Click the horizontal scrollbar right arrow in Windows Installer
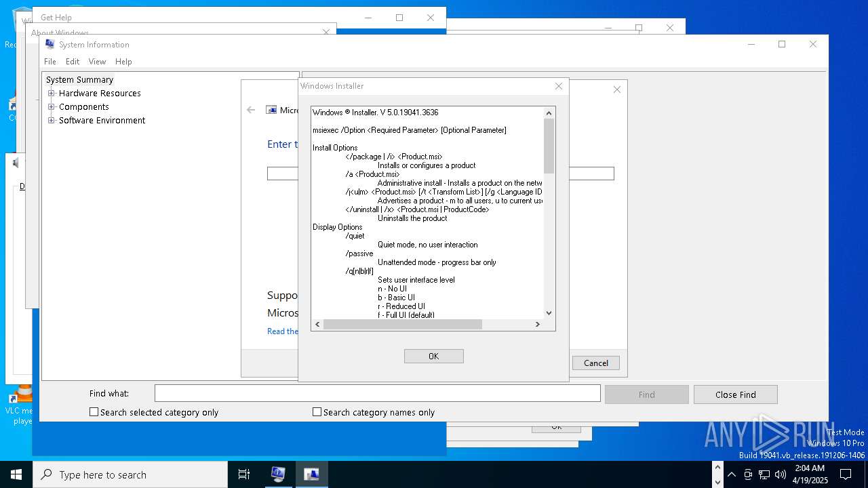This screenshot has width=868, height=488. click(538, 325)
